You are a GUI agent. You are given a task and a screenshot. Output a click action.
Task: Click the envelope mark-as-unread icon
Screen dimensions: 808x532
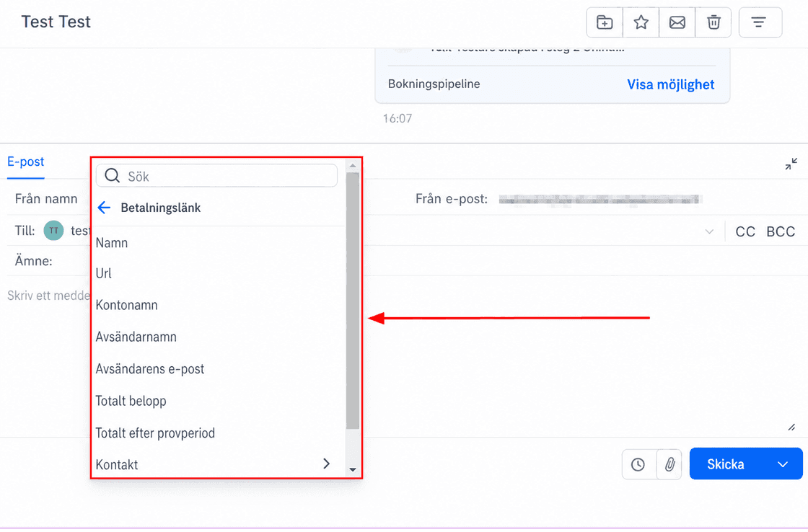pyautogui.click(x=677, y=22)
